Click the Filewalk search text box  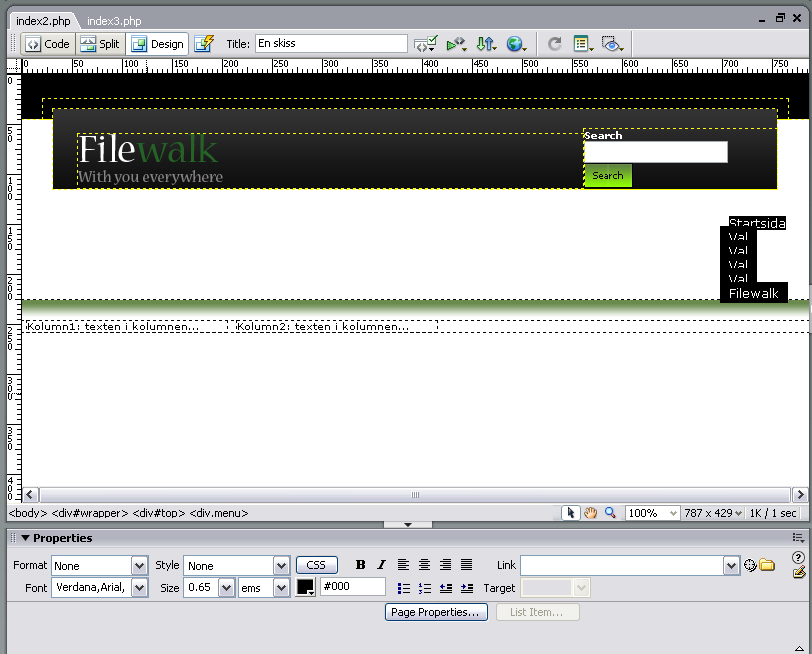coord(656,152)
